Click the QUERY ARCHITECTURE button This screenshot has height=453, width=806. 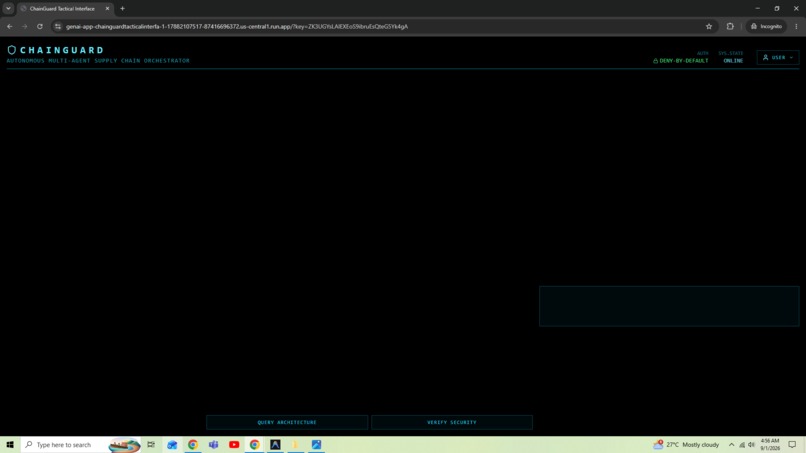click(x=287, y=422)
